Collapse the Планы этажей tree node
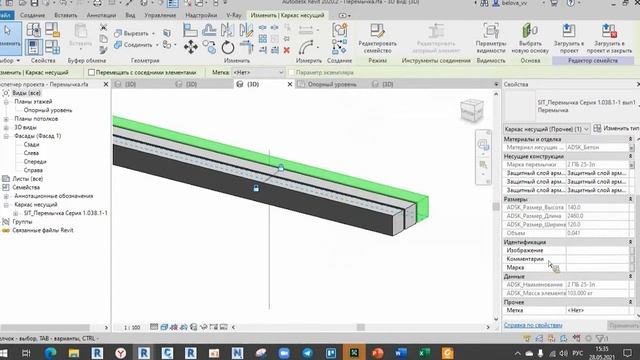640x360 pixels. click(6, 102)
